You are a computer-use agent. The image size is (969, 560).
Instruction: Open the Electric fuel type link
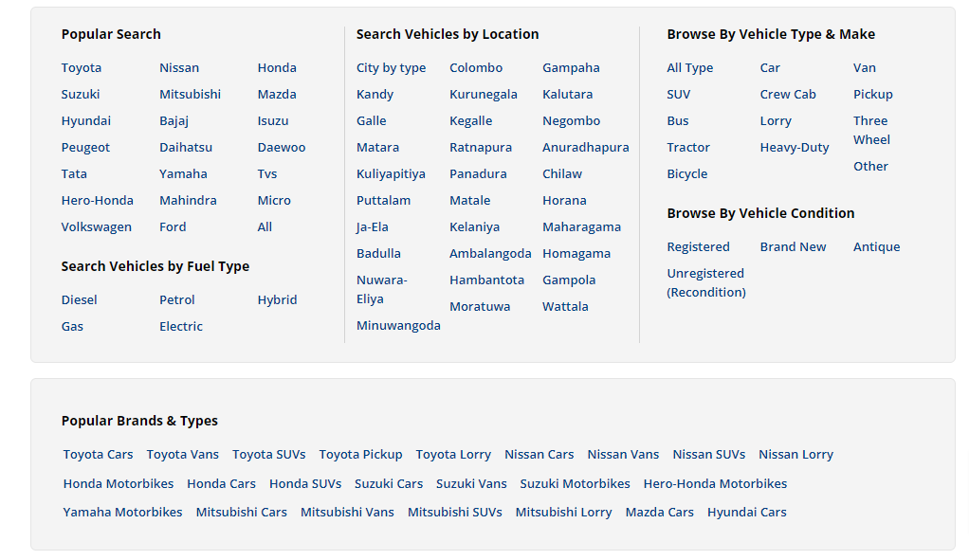pyautogui.click(x=180, y=327)
